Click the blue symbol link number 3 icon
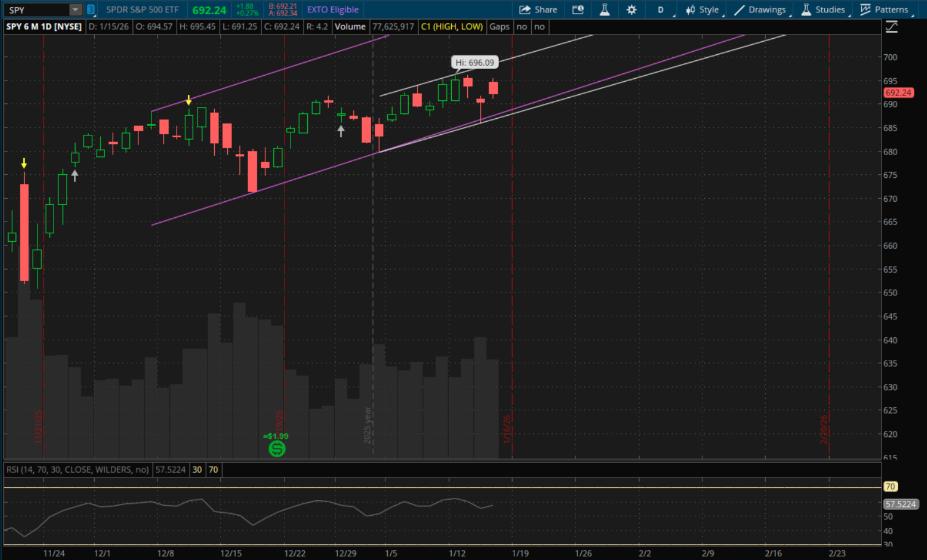The height and width of the screenshot is (560, 927). [x=90, y=10]
